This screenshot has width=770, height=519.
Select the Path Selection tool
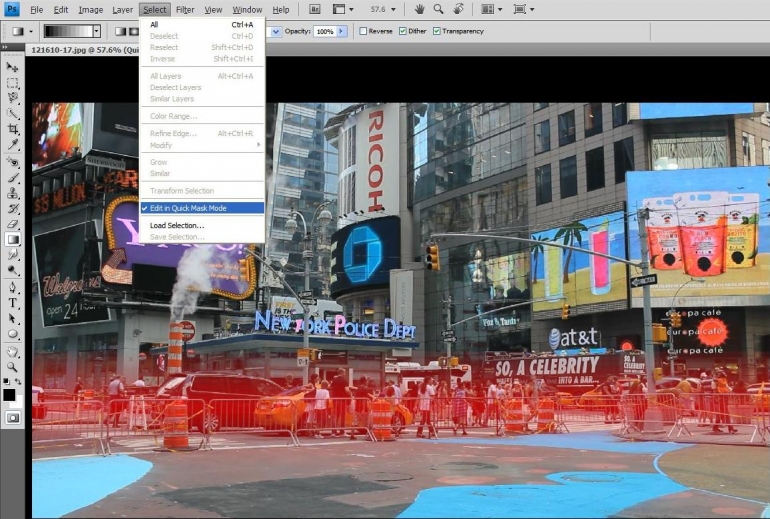(12, 319)
